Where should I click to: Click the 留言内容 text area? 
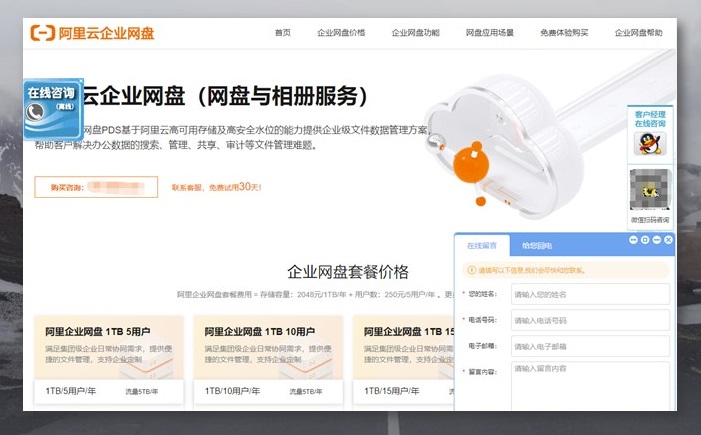[590, 386]
